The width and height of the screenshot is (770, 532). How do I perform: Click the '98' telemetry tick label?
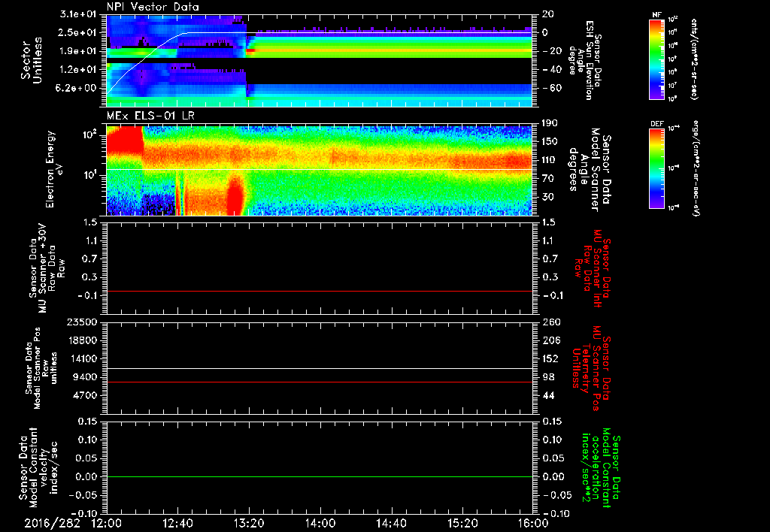pos(548,377)
